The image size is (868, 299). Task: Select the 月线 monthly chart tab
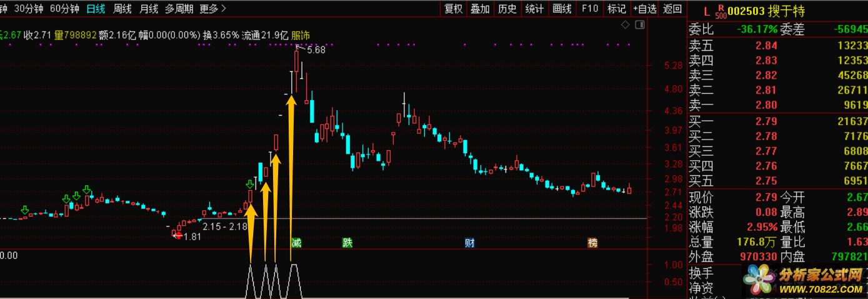click(149, 9)
